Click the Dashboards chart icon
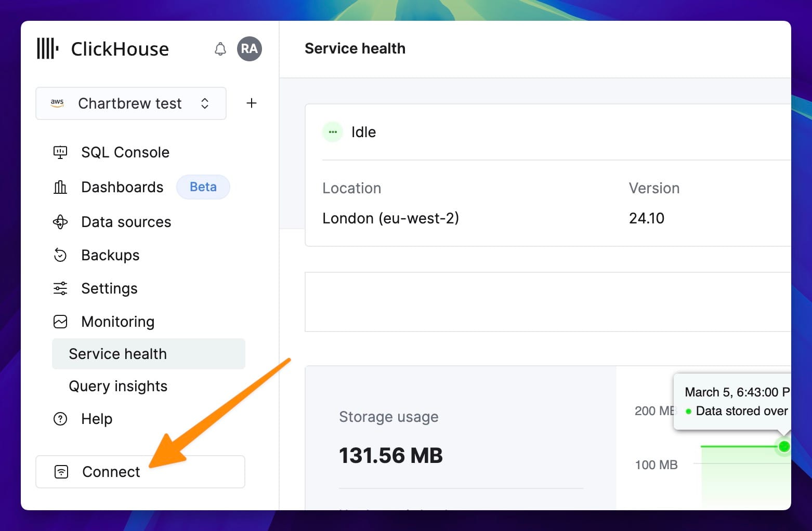Screen dimensions: 812x531 point(60,187)
